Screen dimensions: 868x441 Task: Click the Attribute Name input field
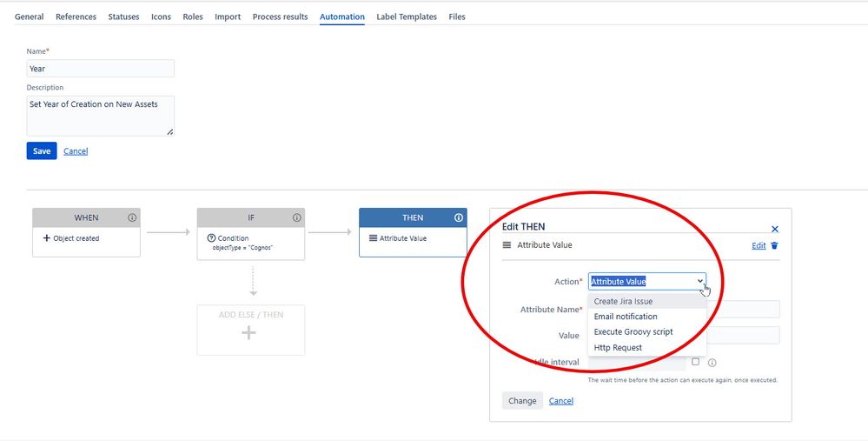(x=743, y=310)
